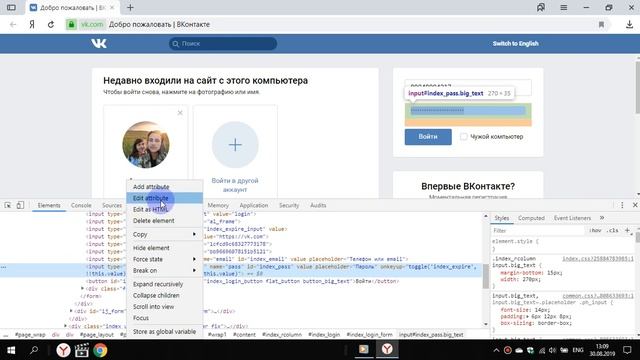This screenshot has width=640, height=360.
Task: Click the Styles filter input
Action: [538, 231]
